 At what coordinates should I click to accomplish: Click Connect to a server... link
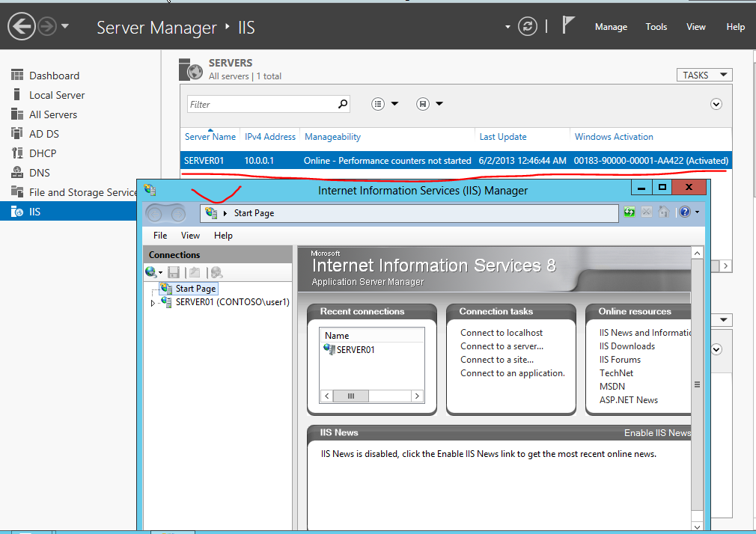tap(502, 346)
